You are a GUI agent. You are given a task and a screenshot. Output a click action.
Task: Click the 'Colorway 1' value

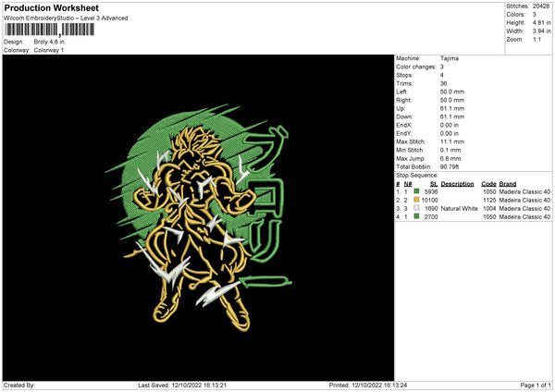tap(49, 50)
